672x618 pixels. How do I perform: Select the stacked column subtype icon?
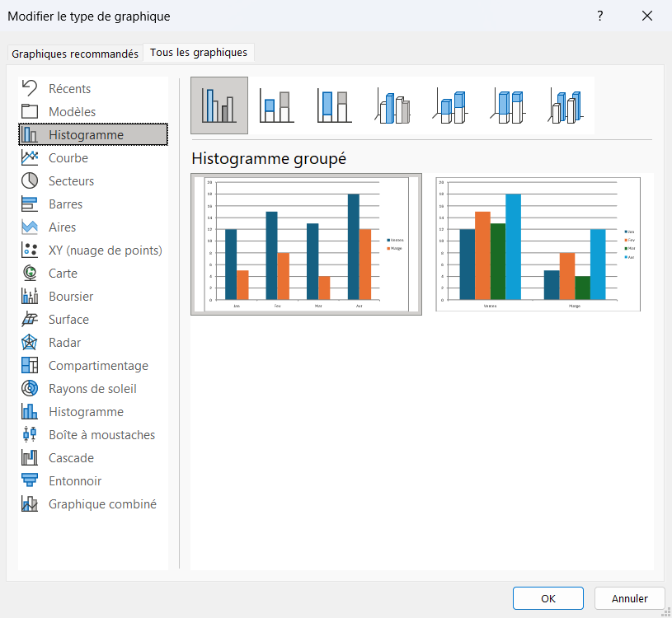[x=277, y=105]
